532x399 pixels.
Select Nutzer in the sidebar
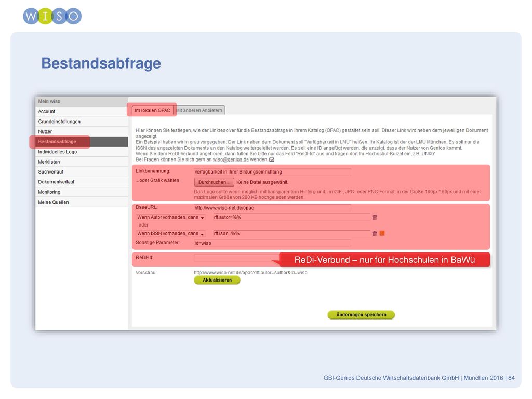(82, 131)
